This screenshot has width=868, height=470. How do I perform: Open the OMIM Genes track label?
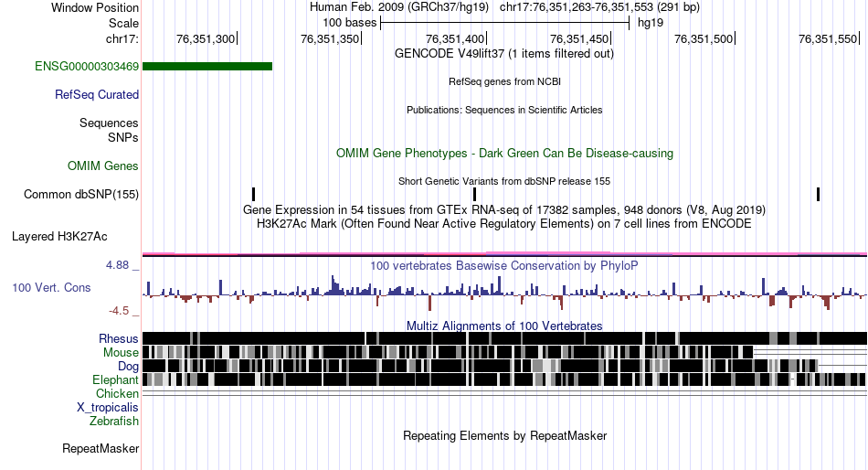[x=103, y=166]
